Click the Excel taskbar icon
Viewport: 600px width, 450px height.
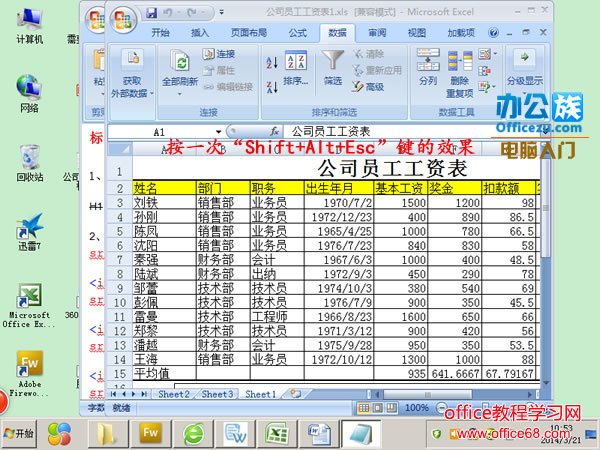coord(277,434)
